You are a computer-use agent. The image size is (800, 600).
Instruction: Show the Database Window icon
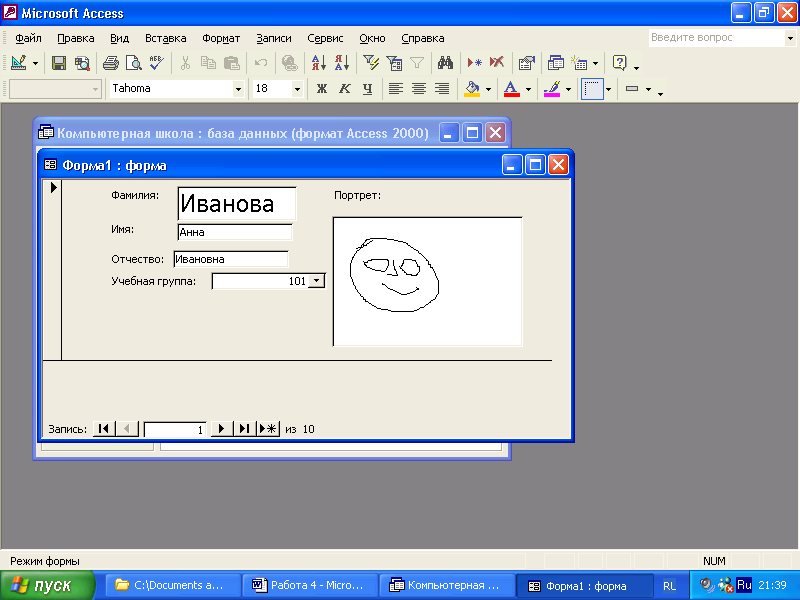click(x=556, y=63)
